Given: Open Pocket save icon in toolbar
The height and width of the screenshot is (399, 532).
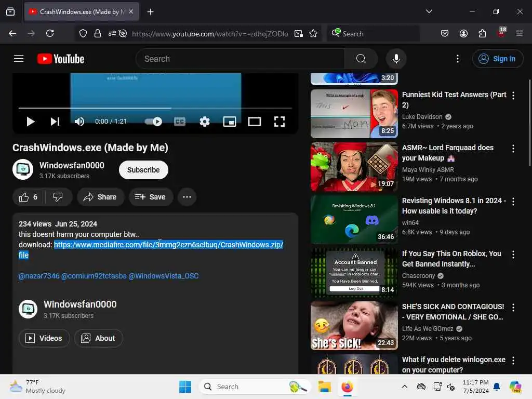Looking at the screenshot, I should pos(445,33).
